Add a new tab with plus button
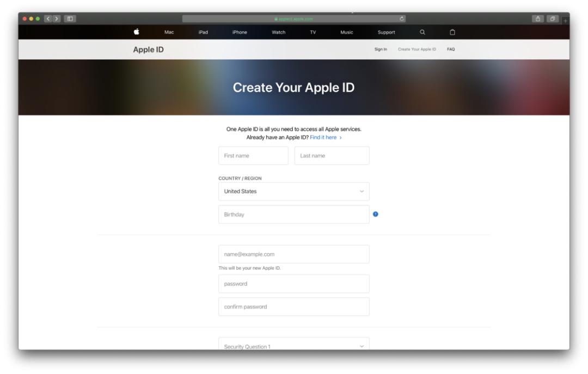 [565, 21]
